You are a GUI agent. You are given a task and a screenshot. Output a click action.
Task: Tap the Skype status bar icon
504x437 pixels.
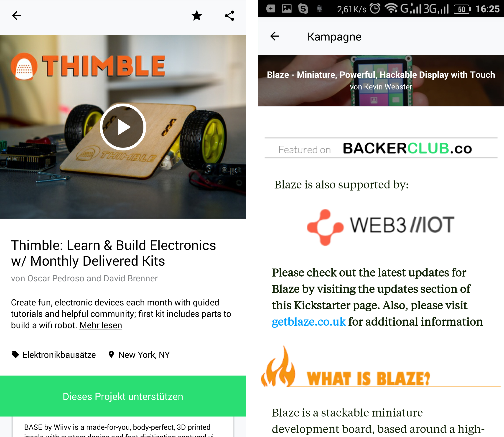click(x=303, y=9)
